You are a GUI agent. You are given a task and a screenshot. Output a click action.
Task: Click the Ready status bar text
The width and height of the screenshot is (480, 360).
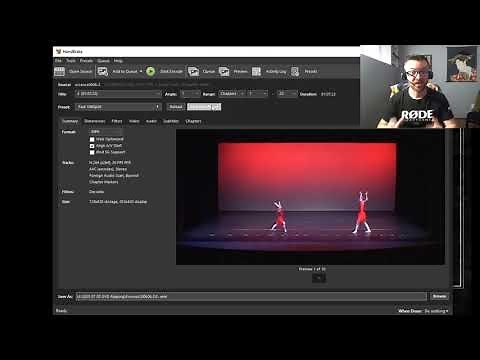point(61,311)
